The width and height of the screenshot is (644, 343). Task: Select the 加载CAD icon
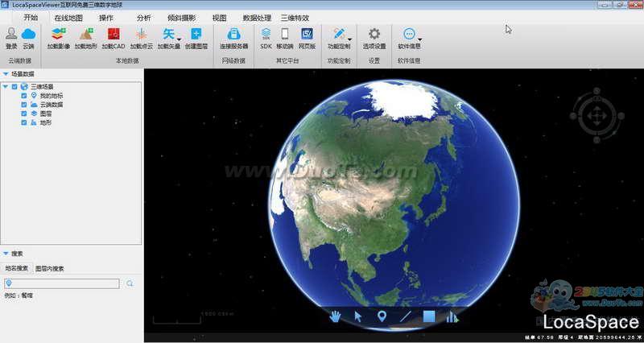114,34
